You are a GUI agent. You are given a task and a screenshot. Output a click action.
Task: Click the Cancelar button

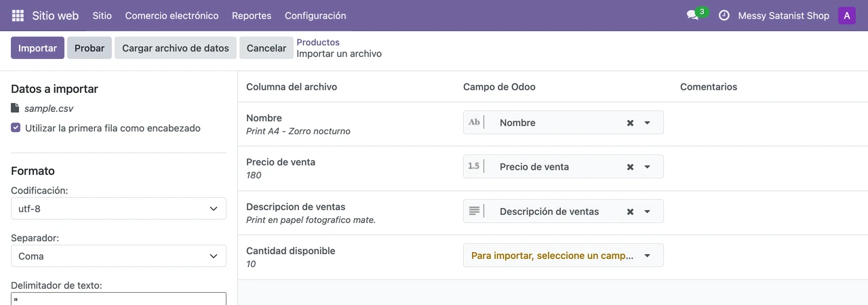click(x=267, y=48)
